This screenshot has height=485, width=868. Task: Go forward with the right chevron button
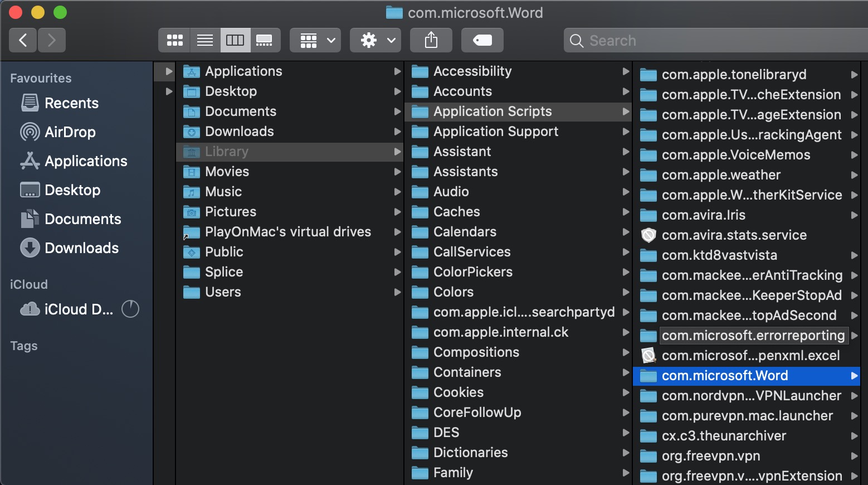tap(52, 40)
